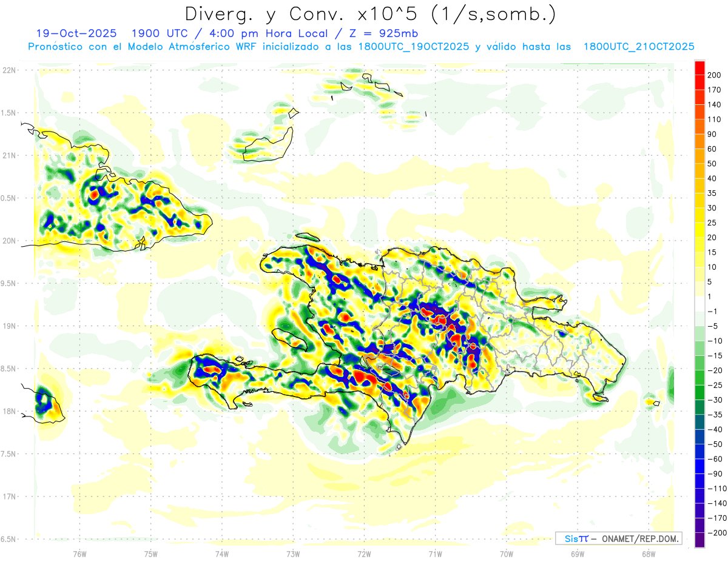
Task: Click the '70W' longitude label
Action: (507, 553)
